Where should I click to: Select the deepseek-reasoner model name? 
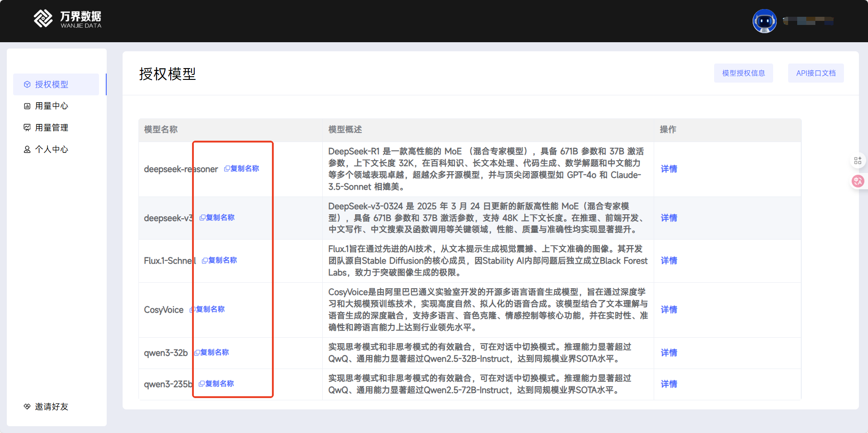point(181,169)
